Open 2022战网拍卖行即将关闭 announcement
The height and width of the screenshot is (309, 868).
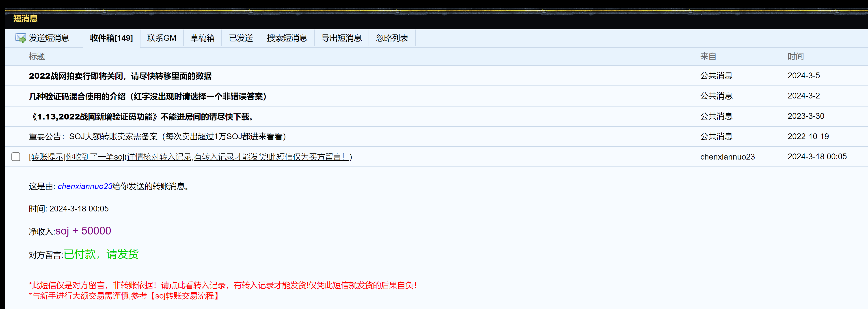(120, 76)
